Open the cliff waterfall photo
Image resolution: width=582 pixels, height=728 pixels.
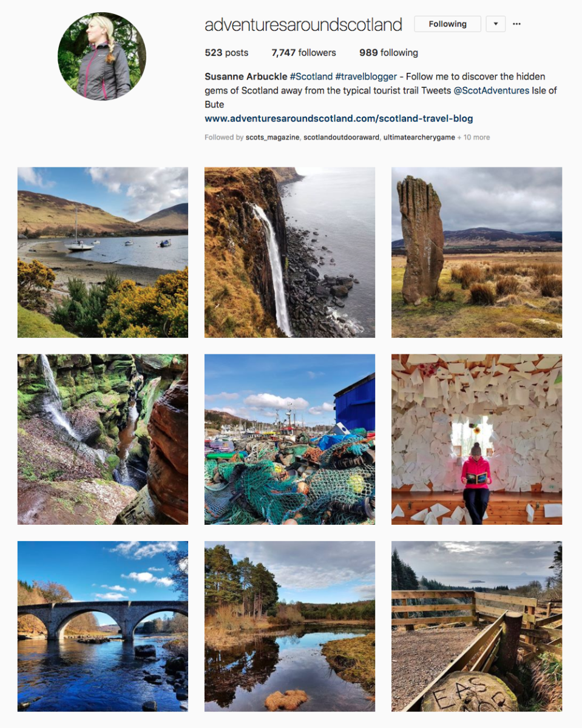coord(289,252)
